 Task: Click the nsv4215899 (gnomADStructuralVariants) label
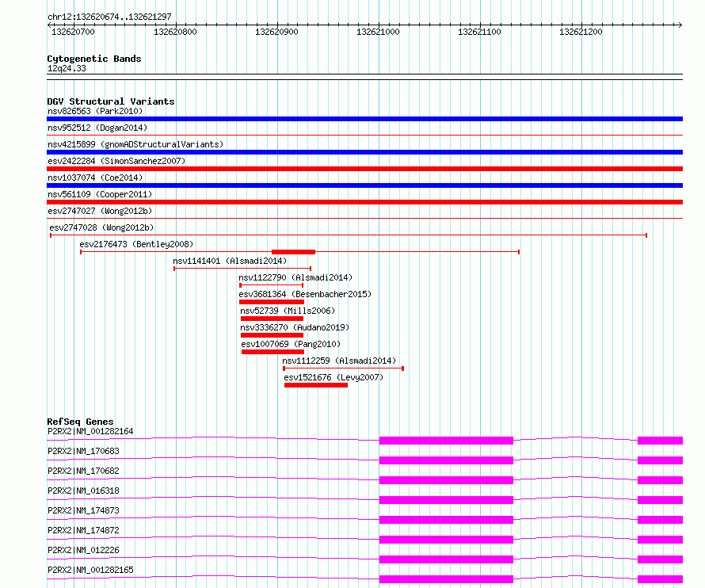pos(135,144)
